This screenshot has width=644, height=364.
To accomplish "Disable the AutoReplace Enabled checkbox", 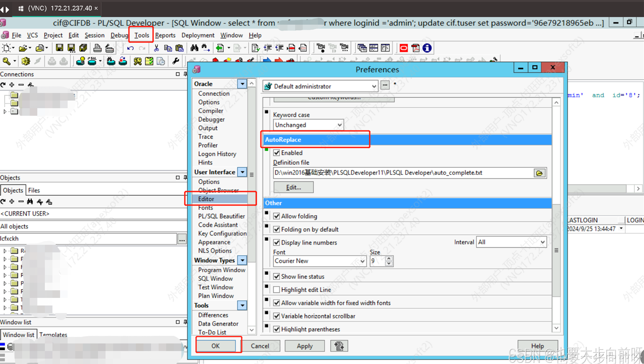I will (x=277, y=153).
